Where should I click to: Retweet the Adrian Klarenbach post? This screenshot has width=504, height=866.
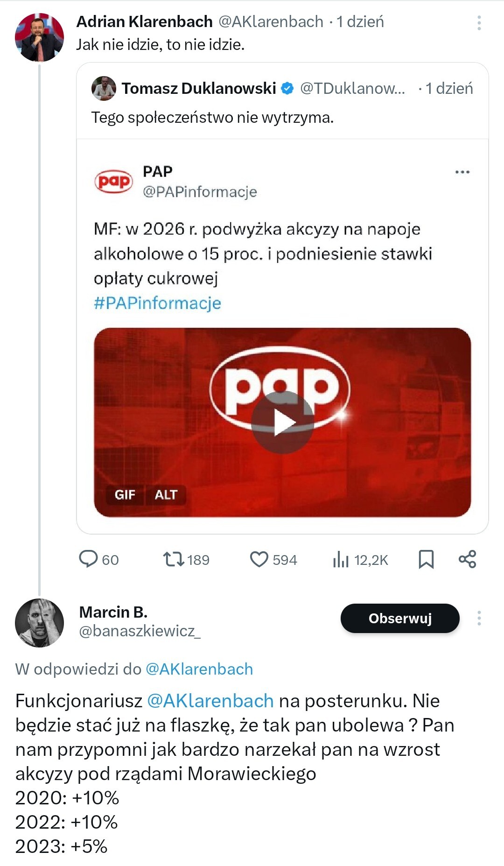coord(174,559)
